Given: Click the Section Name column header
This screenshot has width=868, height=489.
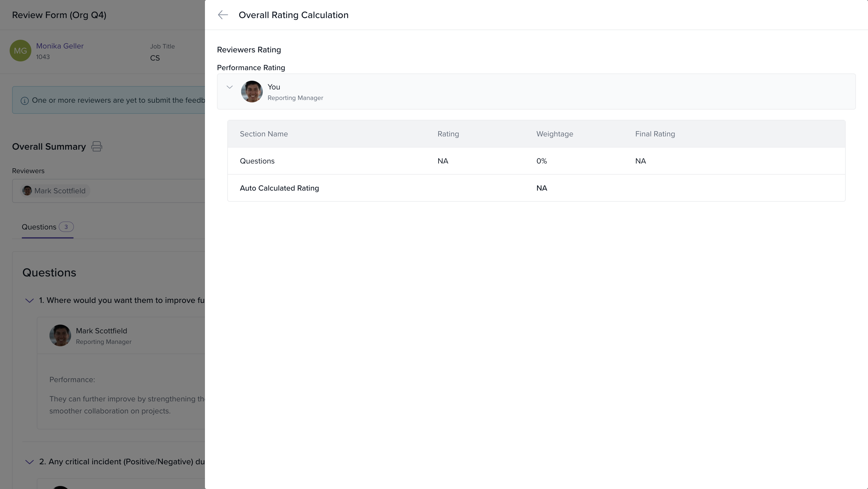Looking at the screenshot, I should coord(264,134).
